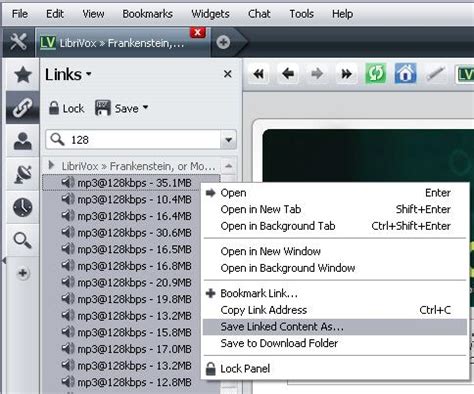Choose Open in context menu
The height and width of the screenshot is (394, 474).
pyautogui.click(x=335, y=193)
